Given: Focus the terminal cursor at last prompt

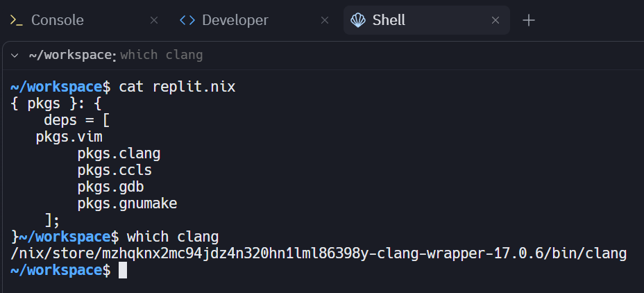Looking at the screenshot, I should [x=123, y=270].
